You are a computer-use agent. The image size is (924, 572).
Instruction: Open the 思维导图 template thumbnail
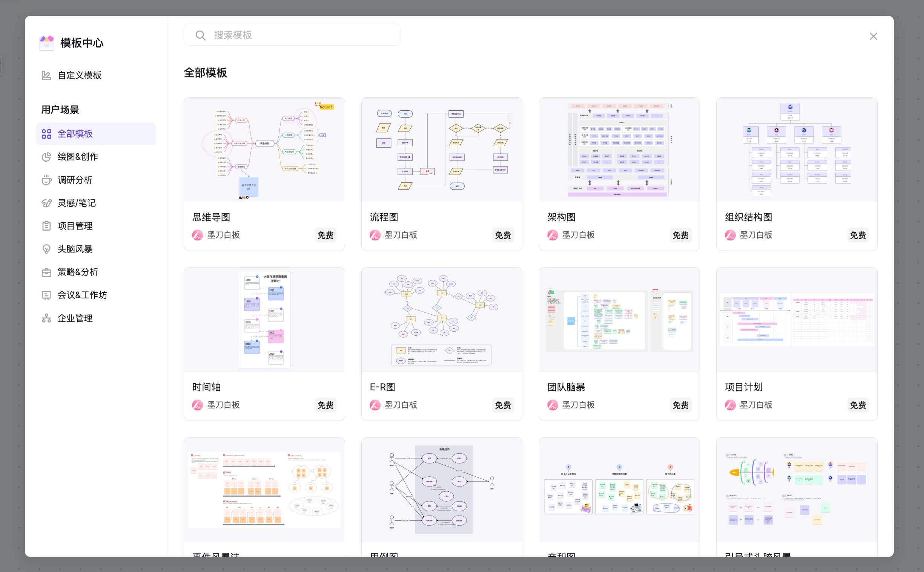tap(264, 150)
